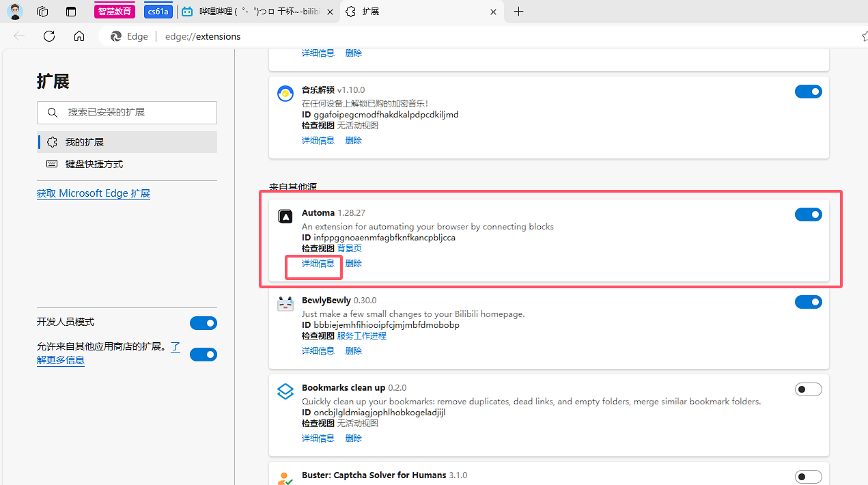Click the Edge logo in address bar
The height and width of the screenshot is (485, 868).
(x=116, y=36)
